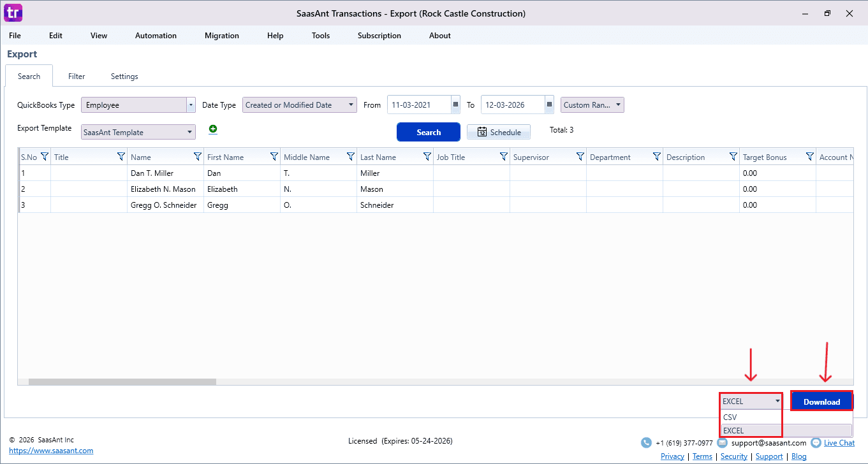The height and width of the screenshot is (464, 868).
Task: Open the saasant.com website link
Action: click(x=51, y=451)
